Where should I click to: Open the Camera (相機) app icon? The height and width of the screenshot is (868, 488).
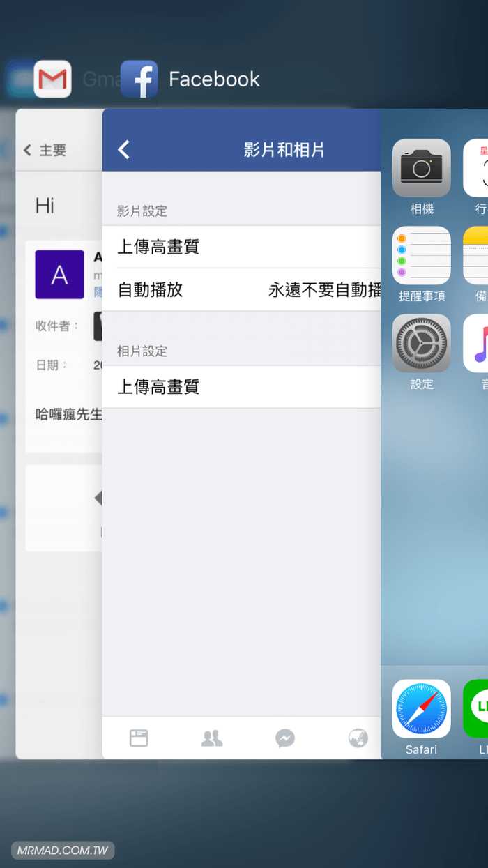[422, 168]
